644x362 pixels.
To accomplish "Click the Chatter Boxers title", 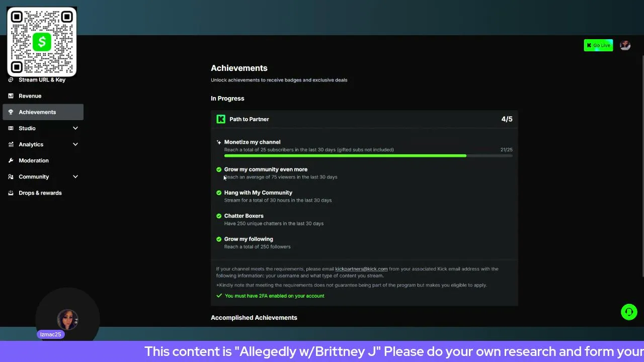I will [x=244, y=216].
